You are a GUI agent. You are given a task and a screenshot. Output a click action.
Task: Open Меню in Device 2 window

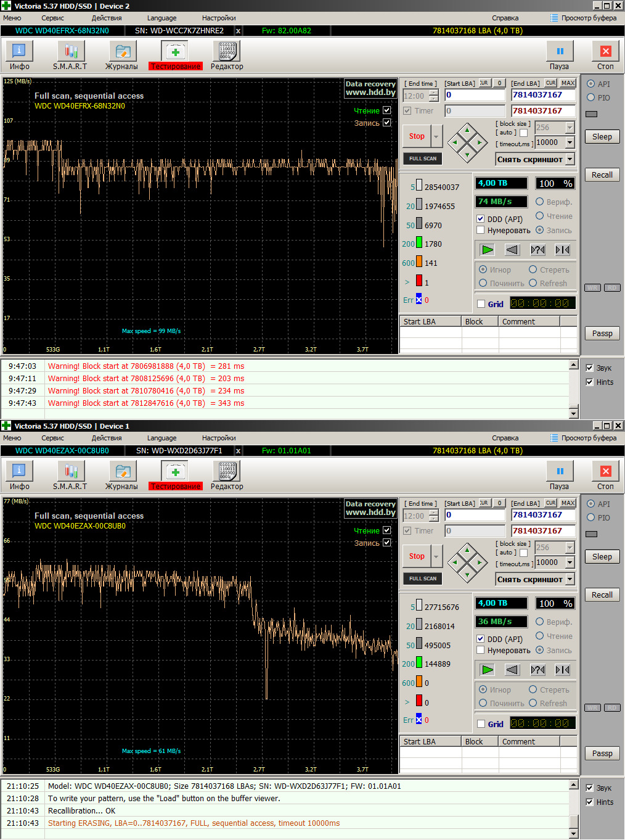[12, 18]
